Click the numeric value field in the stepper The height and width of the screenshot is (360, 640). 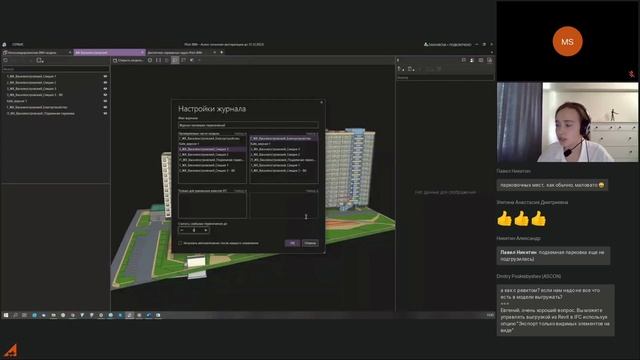(x=194, y=230)
